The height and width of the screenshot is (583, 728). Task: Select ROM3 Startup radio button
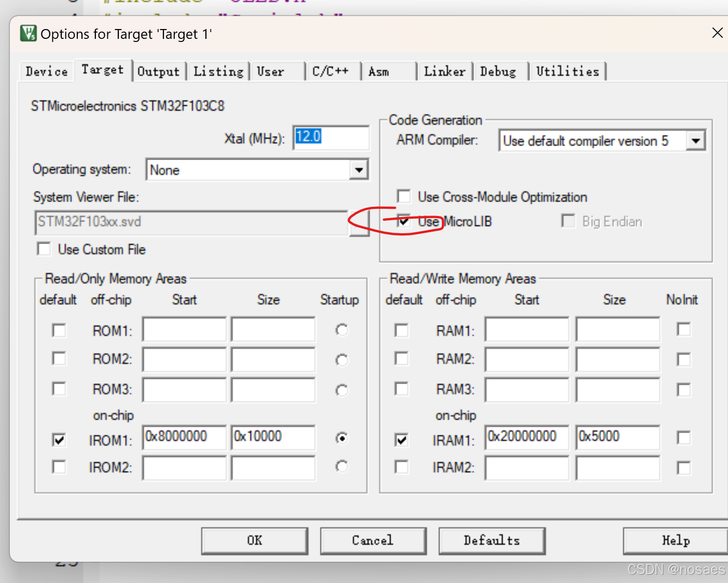point(341,390)
